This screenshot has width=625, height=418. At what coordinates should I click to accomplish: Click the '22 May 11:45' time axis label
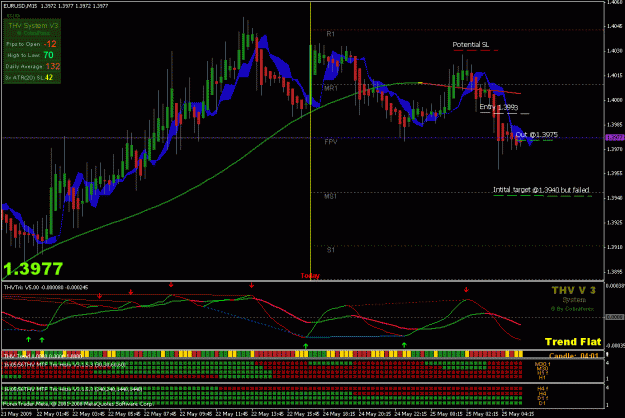[x=232, y=414]
